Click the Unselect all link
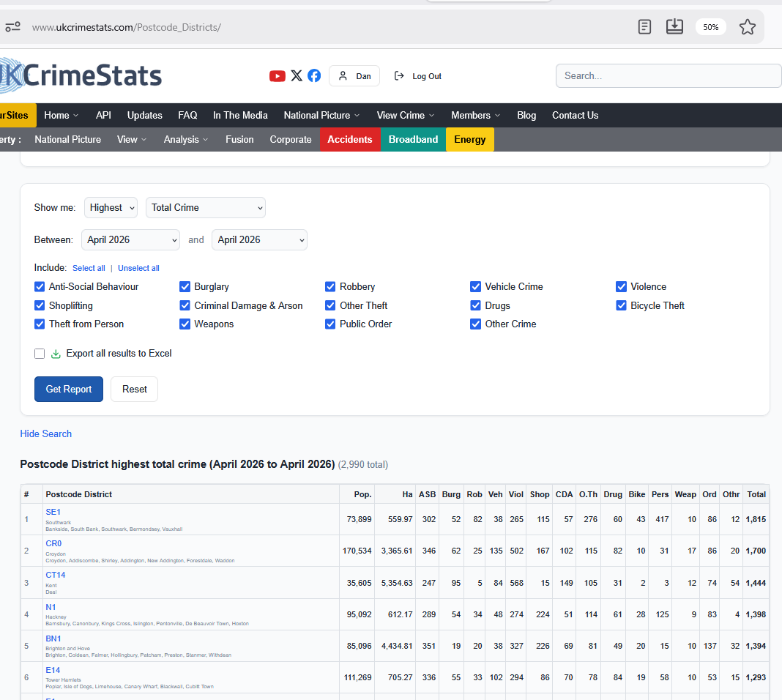782x700 pixels. click(138, 268)
